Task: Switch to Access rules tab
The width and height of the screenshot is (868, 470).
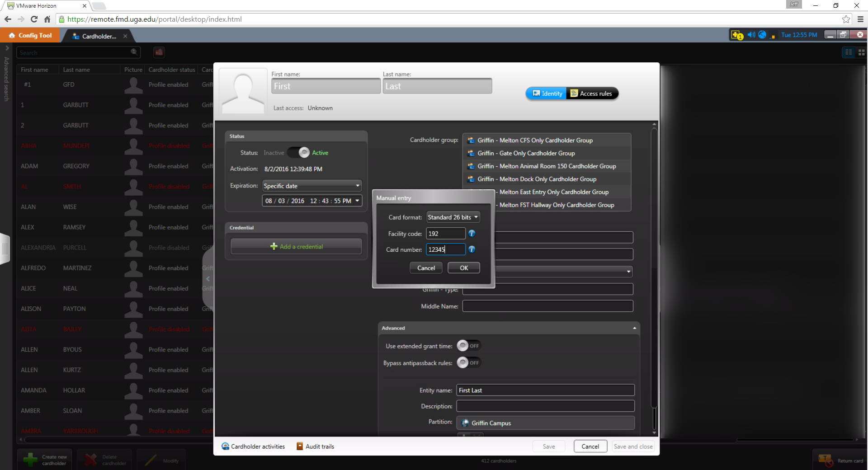Action: (x=592, y=94)
